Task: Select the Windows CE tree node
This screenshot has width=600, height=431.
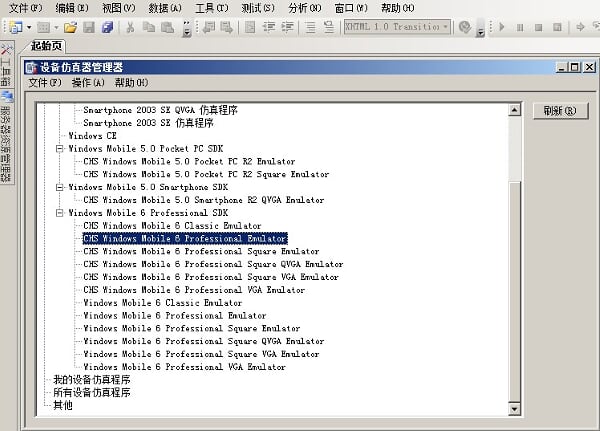Action: coord(92,136)
